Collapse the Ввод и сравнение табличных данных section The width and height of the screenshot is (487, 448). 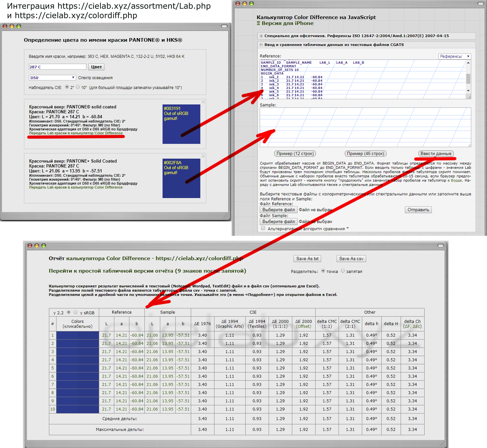tap(261, 45)
